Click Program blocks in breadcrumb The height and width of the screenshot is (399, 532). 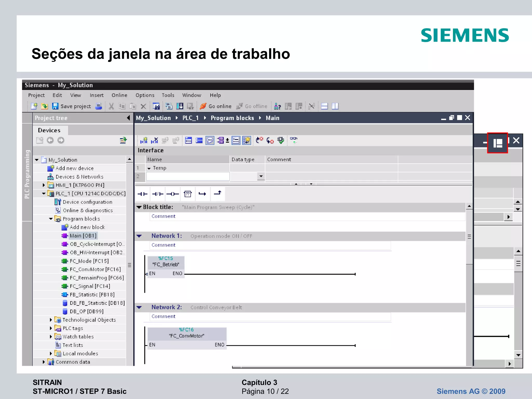(x=232, y=118)
